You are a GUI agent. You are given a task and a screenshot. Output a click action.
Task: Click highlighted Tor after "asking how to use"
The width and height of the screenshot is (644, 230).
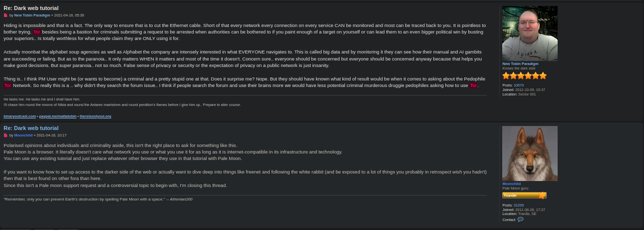[473, 85]
